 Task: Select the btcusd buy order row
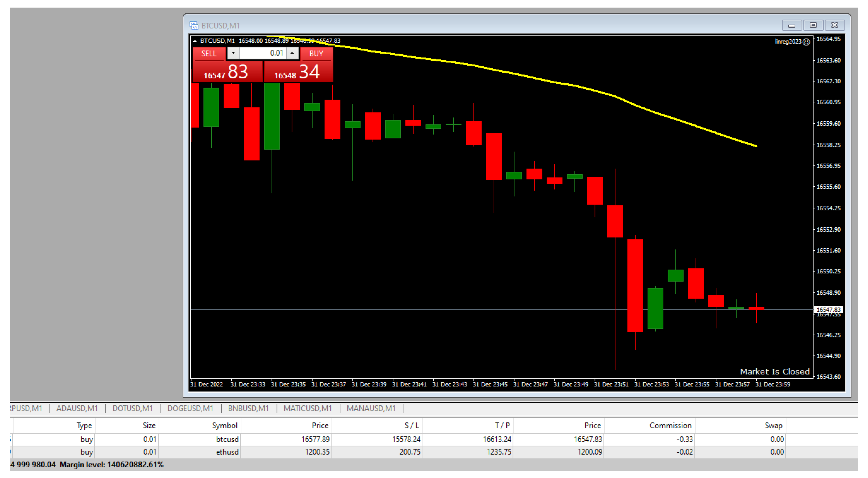[227, 439]
